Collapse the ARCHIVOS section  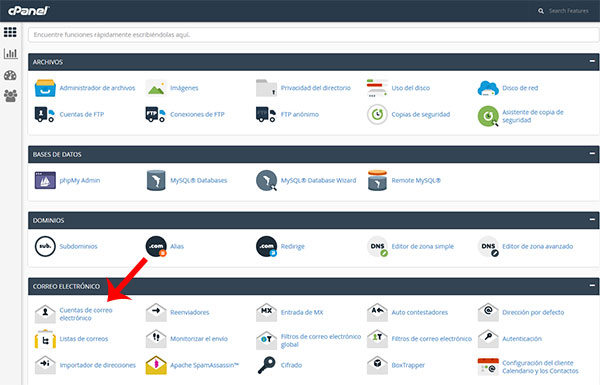pos(592,61)
